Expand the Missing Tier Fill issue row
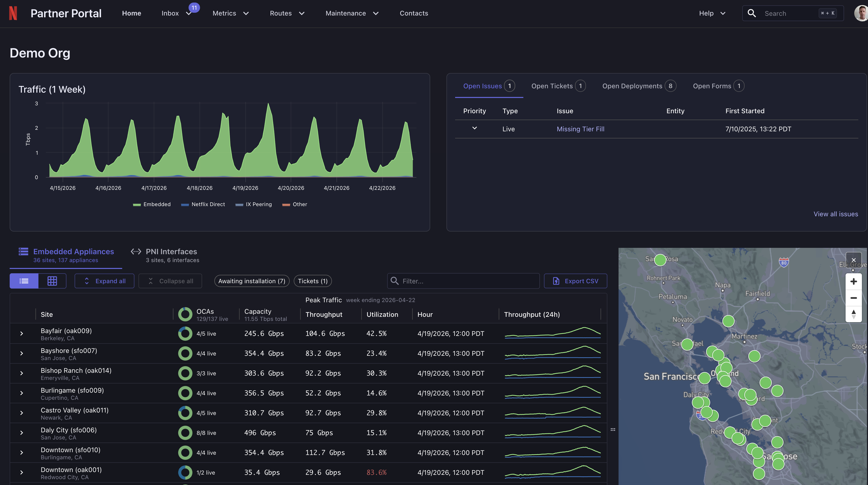 point(474,128)
